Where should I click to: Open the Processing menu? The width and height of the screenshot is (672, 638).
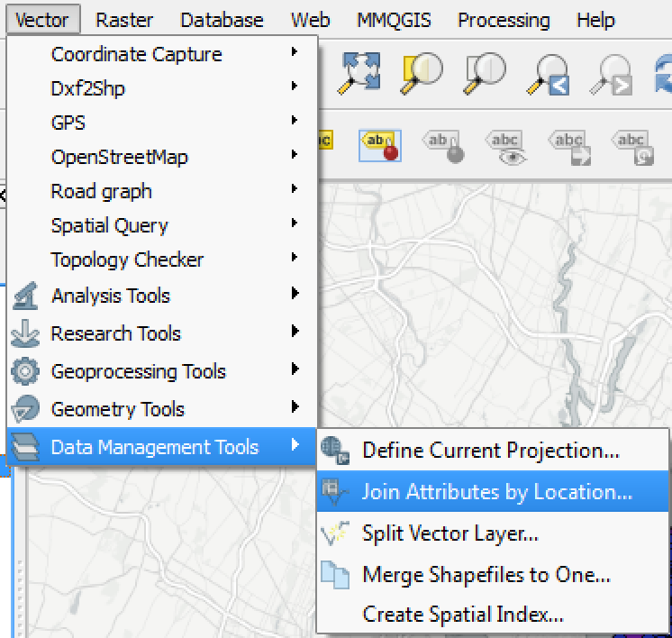tap(504, 20)
